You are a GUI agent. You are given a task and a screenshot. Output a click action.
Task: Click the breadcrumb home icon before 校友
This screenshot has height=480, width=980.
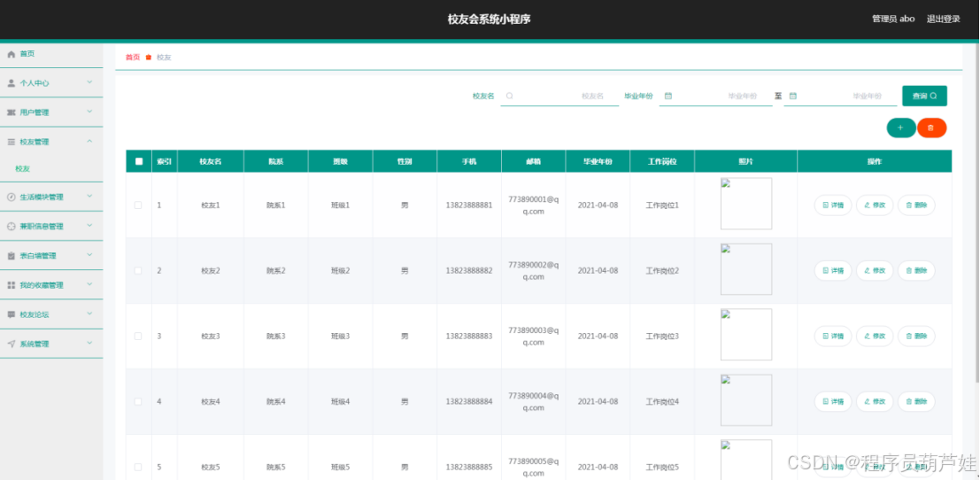pyautogui.click(x=149, y=58)
